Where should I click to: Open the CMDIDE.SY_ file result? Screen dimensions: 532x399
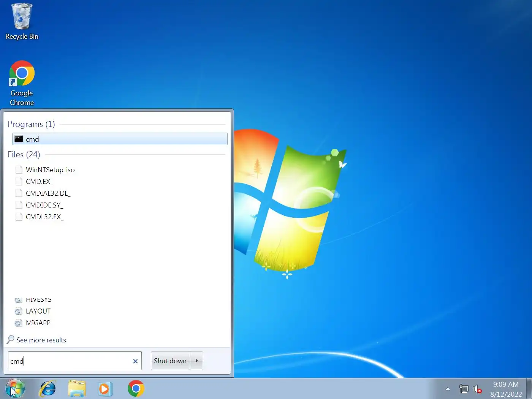point(44,205)
